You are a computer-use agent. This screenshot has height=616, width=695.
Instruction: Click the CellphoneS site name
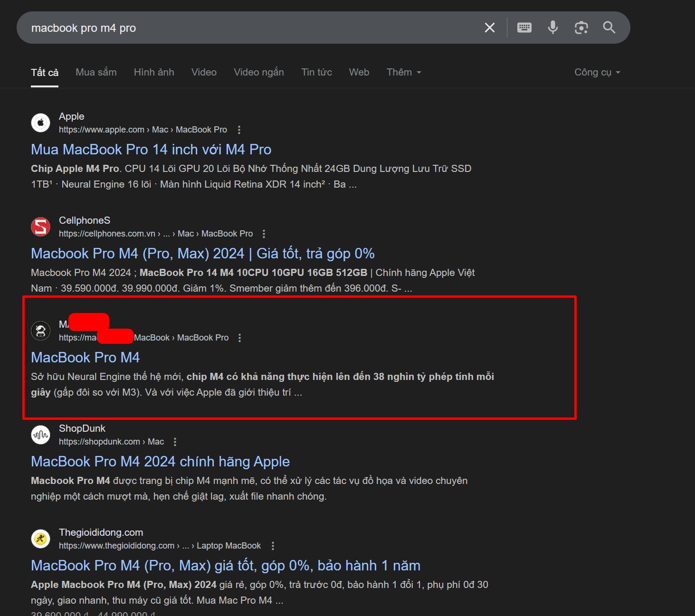[85, 220]
